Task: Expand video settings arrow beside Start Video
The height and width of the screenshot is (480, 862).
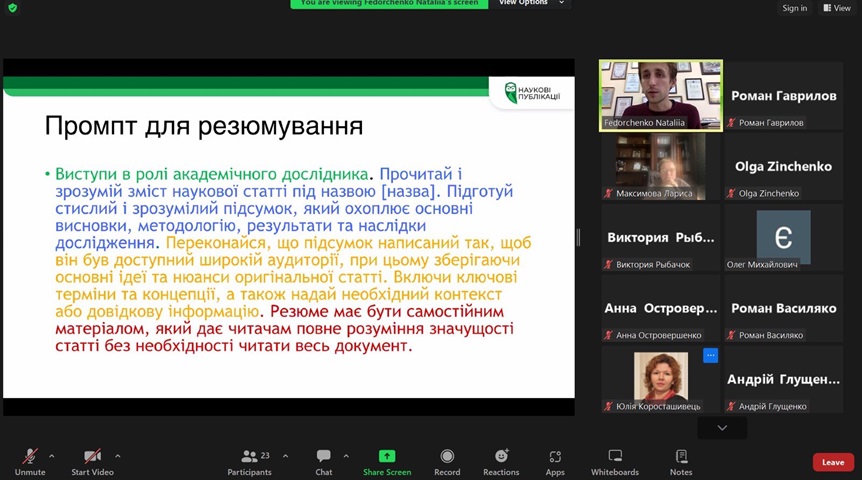Action: (118, 456)
